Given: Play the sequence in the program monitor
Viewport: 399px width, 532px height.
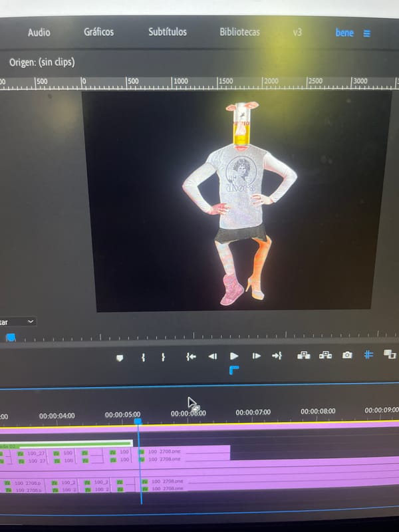Looking at the screenshot, I should (x=234, y=356).
